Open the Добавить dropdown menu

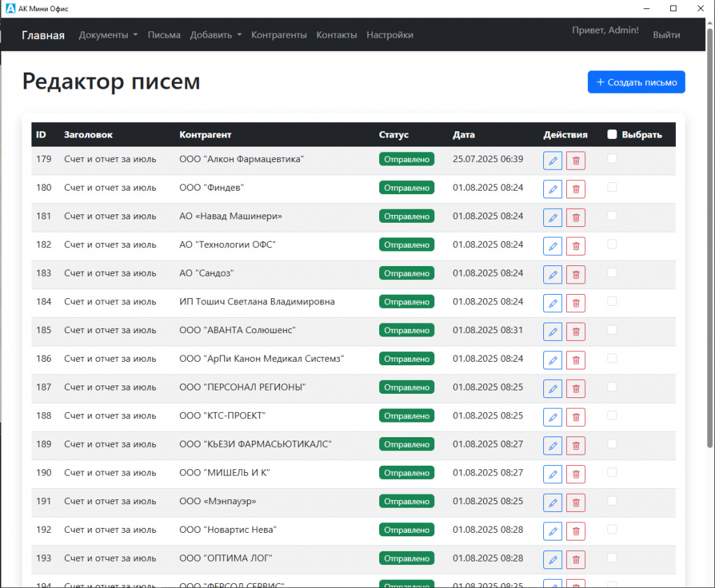coord(216,35)
